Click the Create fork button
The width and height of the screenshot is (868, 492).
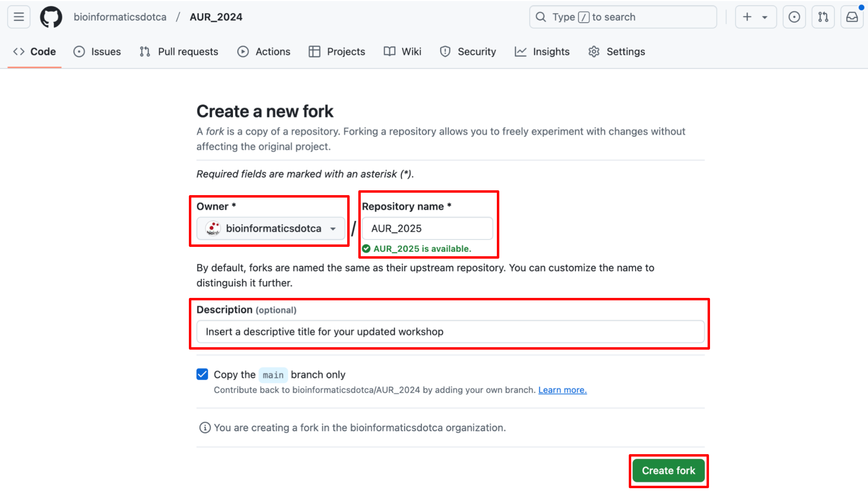668,470
